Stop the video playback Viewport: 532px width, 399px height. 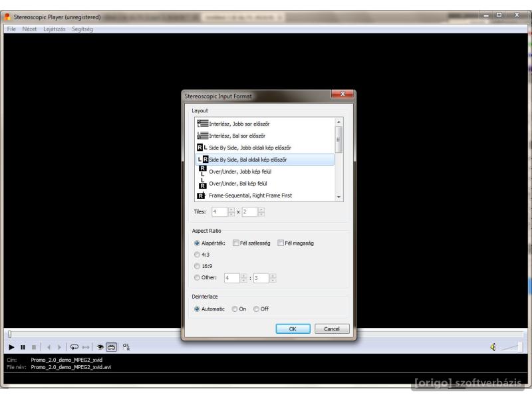click(34, 347)
